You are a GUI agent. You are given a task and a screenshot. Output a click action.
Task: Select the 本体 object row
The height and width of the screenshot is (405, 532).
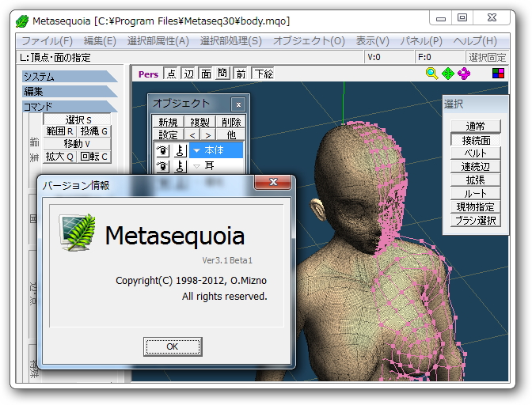(x=216, y=150)
